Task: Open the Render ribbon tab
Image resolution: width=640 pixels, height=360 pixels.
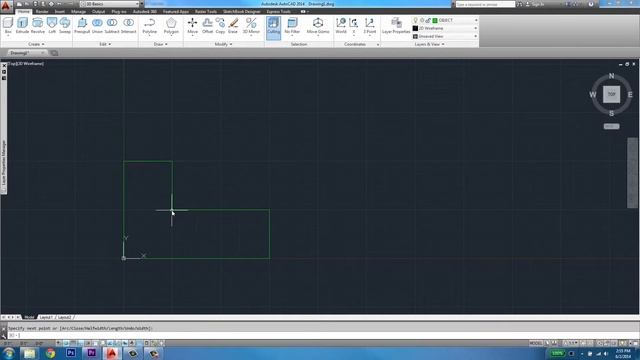Action: click(x=42, y=11)
